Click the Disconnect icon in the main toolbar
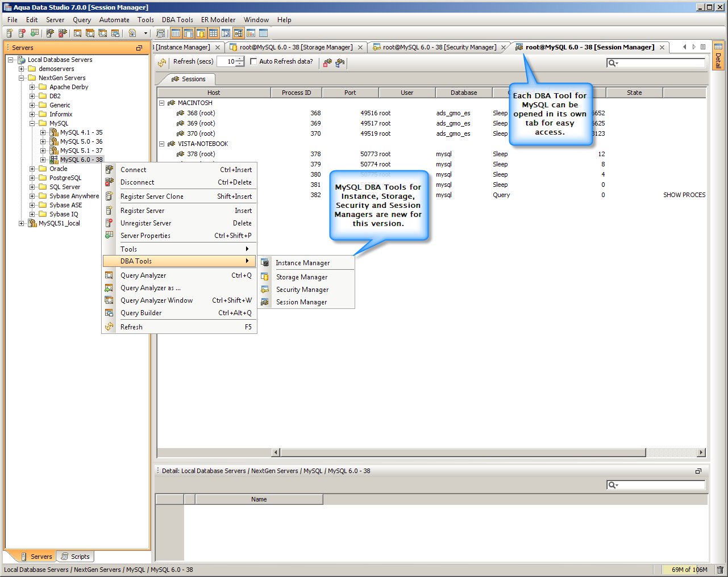The image size is (728, 577). pos(63,33)
